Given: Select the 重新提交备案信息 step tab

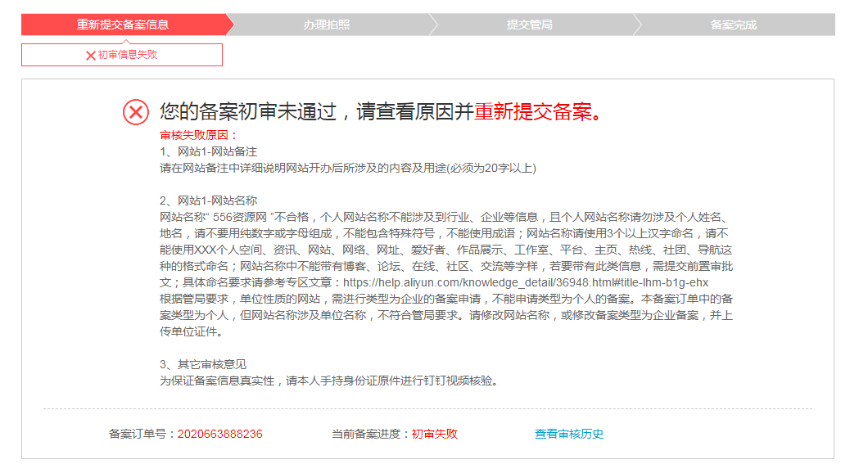Looking at the screenshot, I should pos(123,25).
